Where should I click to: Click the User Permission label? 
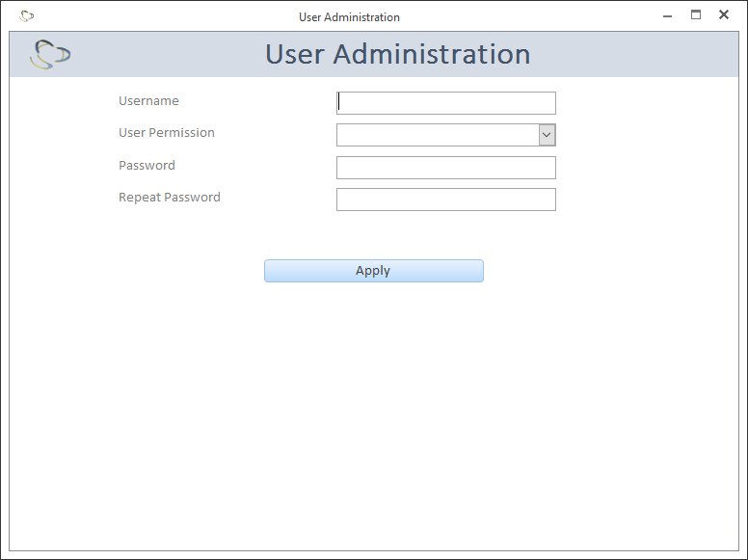pos(167,133)
